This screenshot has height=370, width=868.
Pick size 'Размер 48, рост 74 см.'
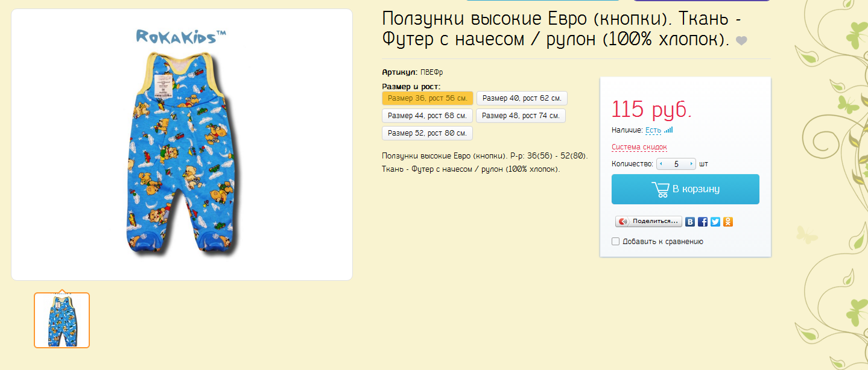coord(521,116)
